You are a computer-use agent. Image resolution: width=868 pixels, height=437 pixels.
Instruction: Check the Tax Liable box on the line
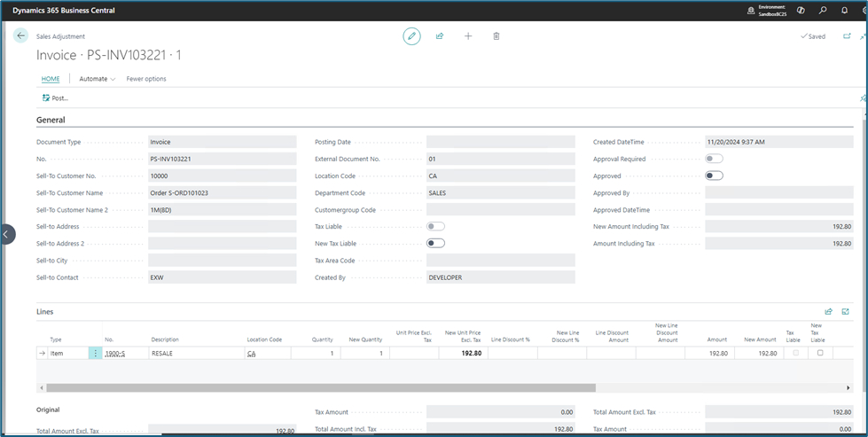click(x=796, y=353)
